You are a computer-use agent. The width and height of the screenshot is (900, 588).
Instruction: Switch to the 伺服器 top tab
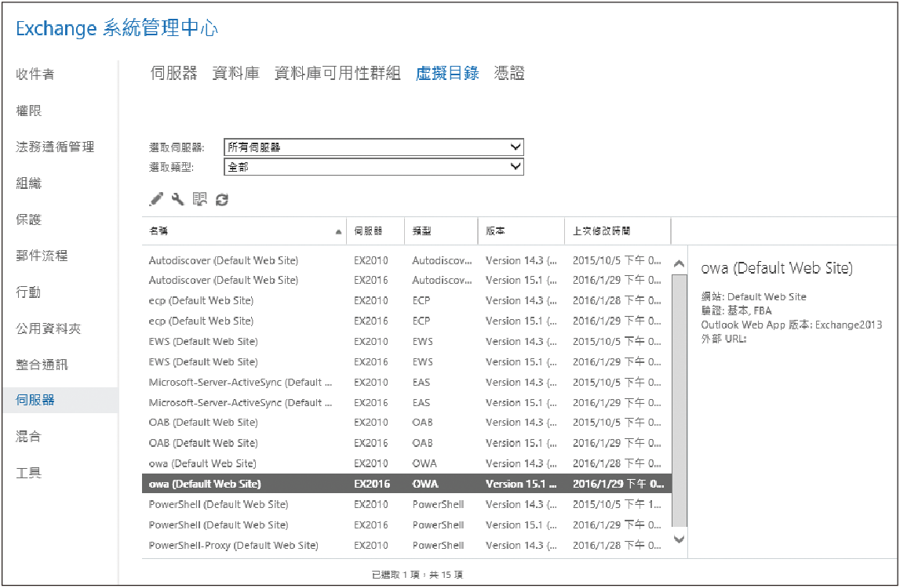pos(174,74)
